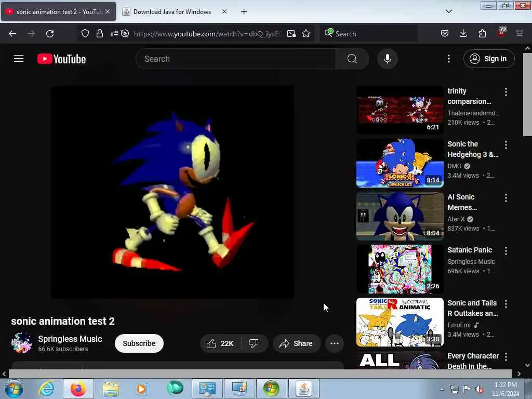Close the Download Java for Windows tab
This screenshot has height=399, width=532.
pos(224,11)
